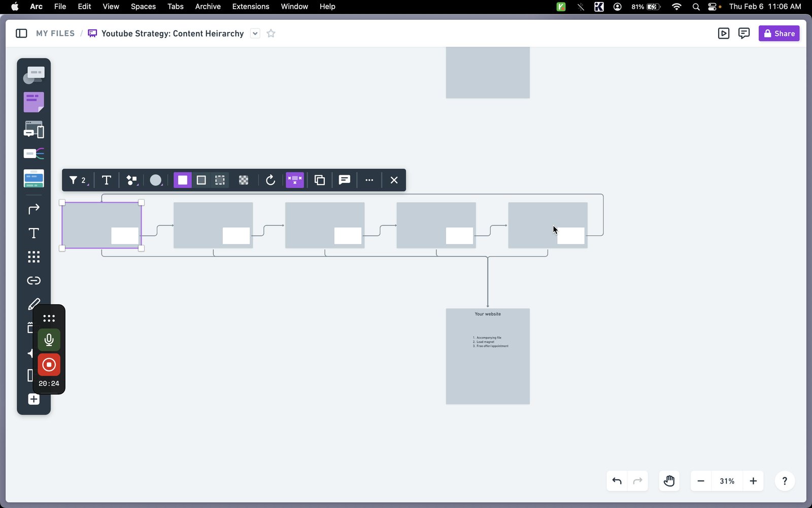This screenshot has height=508, width=812.
Task: Click the Share button
Action: 779,34
